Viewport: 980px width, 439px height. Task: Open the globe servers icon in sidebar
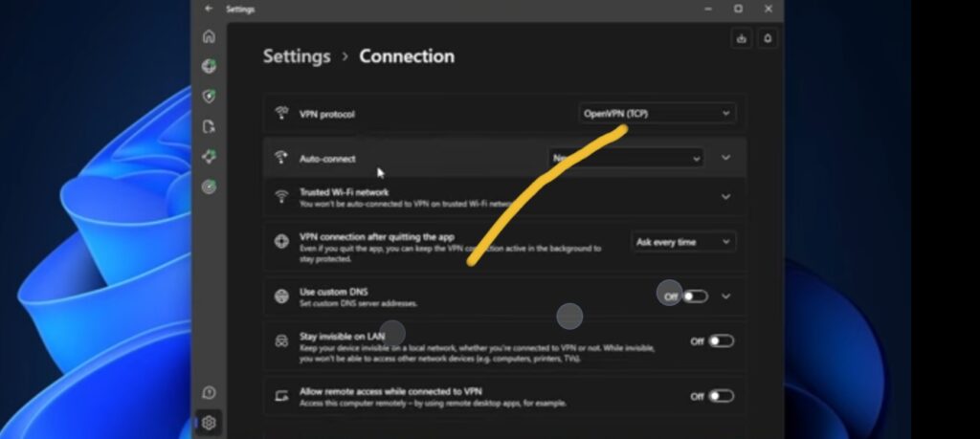(209, 66)
